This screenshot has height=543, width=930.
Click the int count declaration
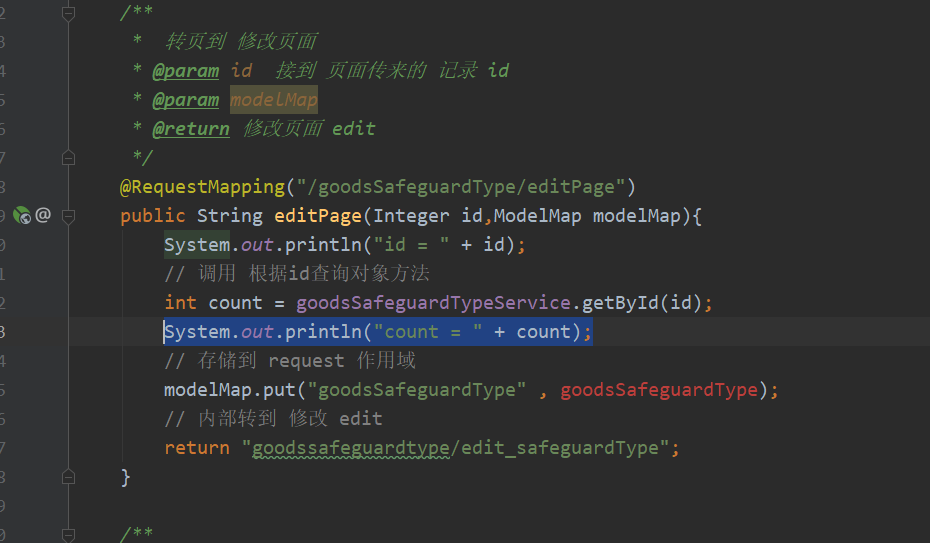(x=214, y=303)
